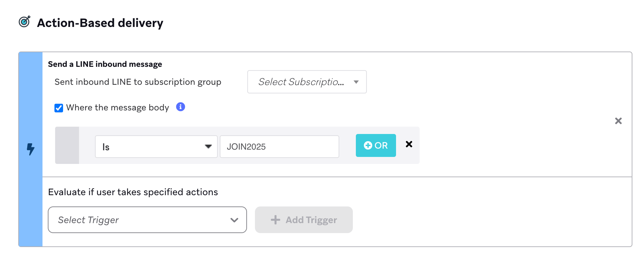Remove the JOIN2025 filter with black X
Screen dimensions: 644x258
(409, 144)
